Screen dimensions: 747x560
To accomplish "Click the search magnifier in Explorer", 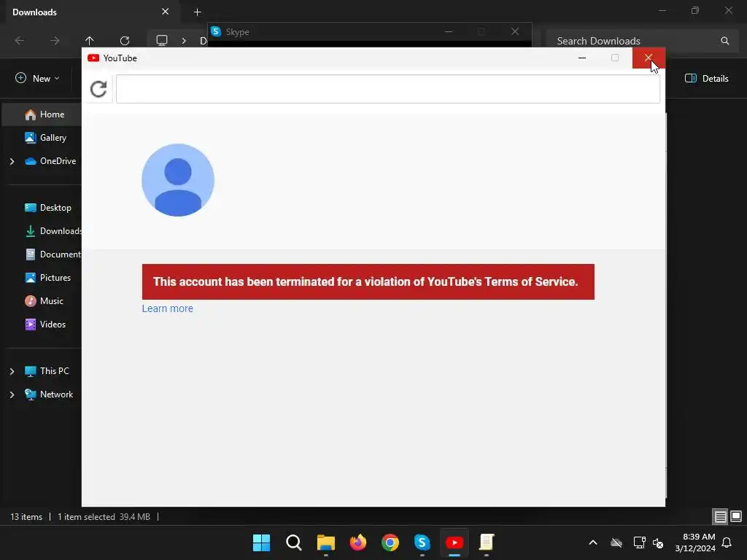I will click(x=724, y=41).
